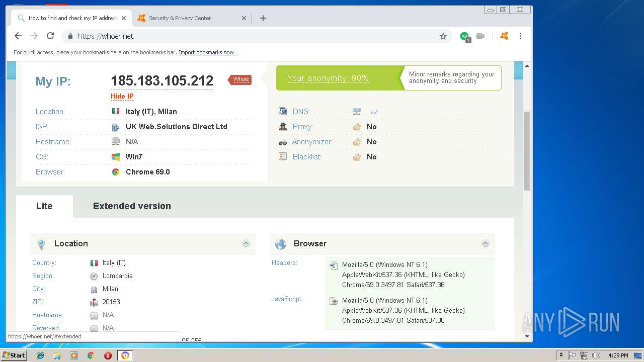This screenshot has height=362, width=644.
Task: Click the Windows logo icon beside Win7
Action: point(116,157)
